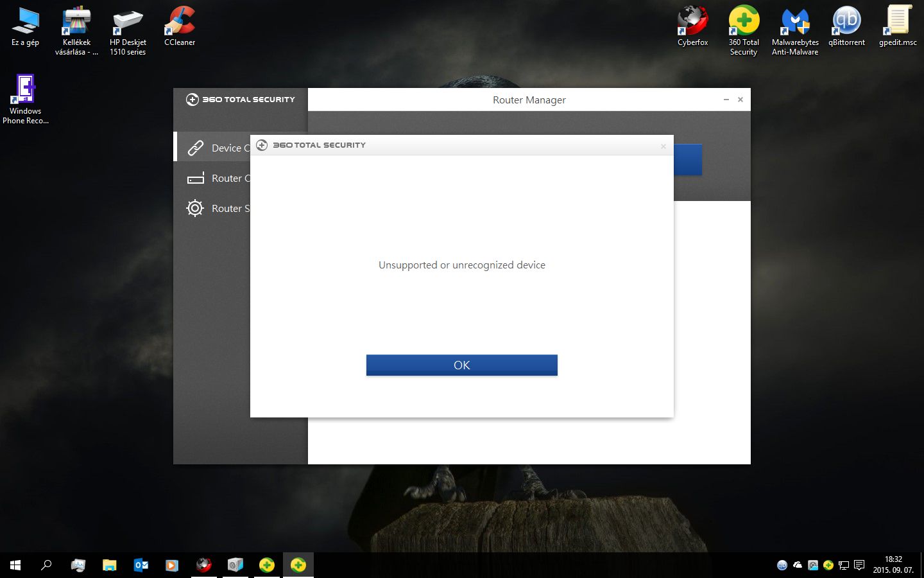Select the Malwarebytes Anti-Malware desktop shortcut

click(x=795, y=31)
